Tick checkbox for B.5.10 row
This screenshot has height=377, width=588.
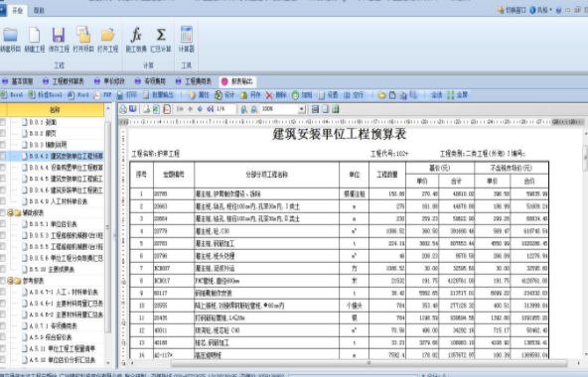click(x=3, y=269)
